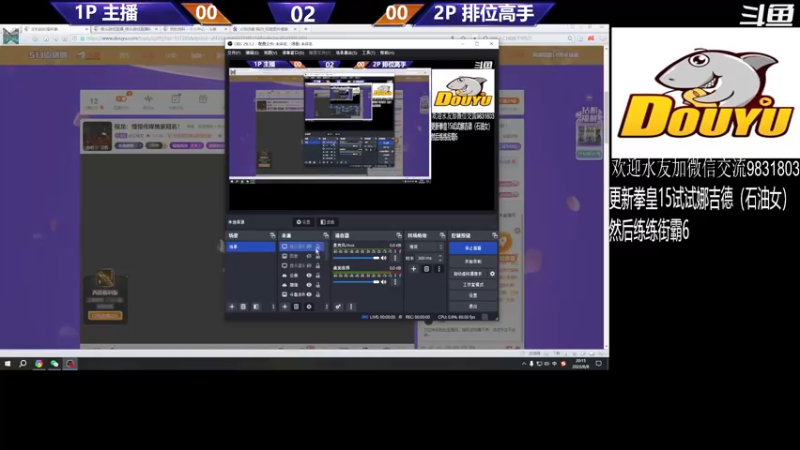Open Audio Mixer toolbar three-dot menu
Image resolution: width=800 pixels, height=450 pixels.
click(351, 307)
